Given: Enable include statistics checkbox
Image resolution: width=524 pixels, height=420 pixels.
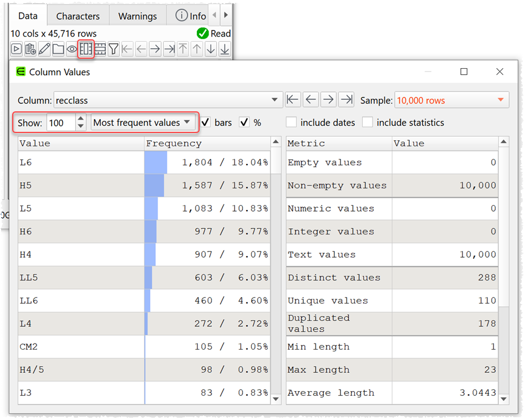Looking at the screenshot, I should pyautogui.click(x=367, y=122).
